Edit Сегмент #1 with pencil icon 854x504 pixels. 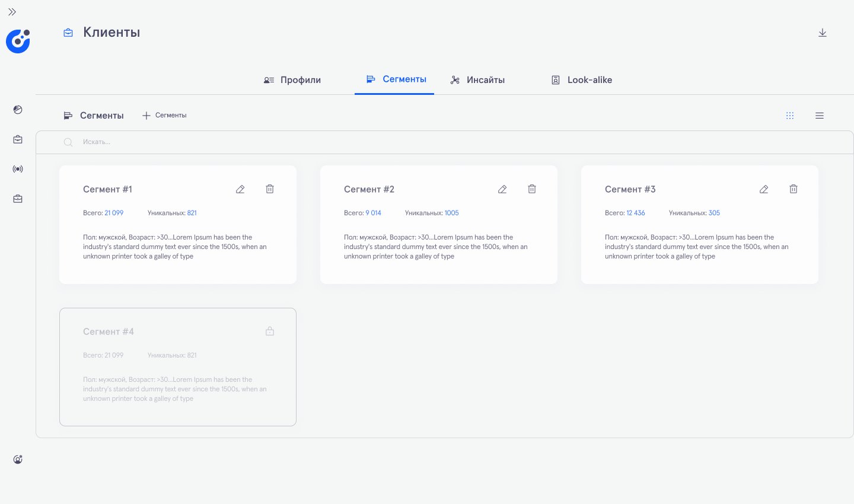240,189
